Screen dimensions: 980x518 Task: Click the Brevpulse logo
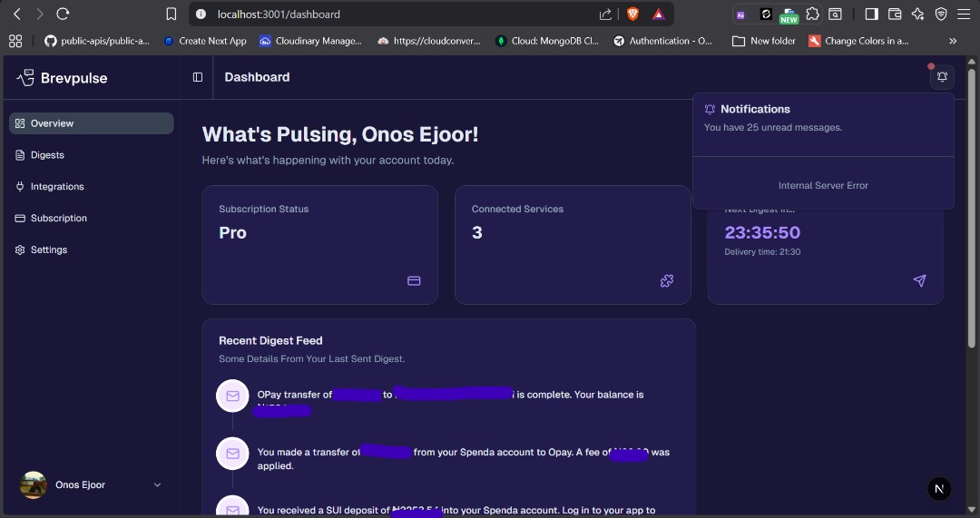tap(62, 78)
